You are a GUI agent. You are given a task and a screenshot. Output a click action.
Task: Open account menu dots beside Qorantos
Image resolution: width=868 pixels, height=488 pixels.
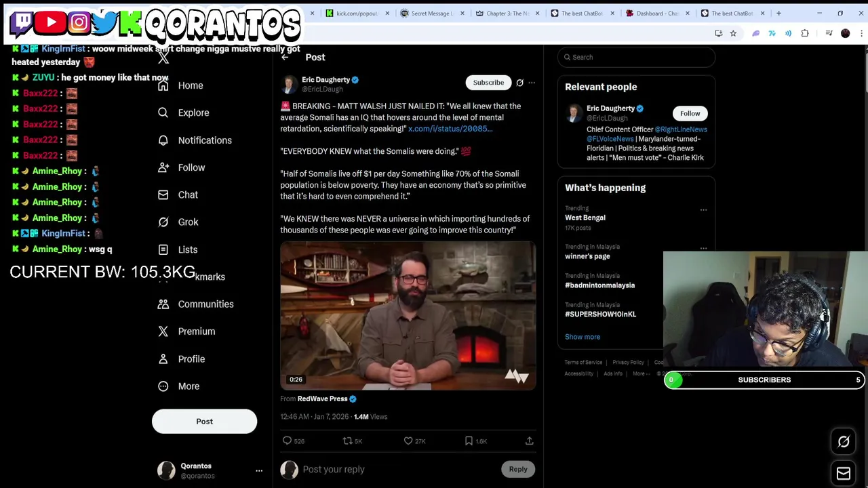pyautogui.click(x=259, y=470)
